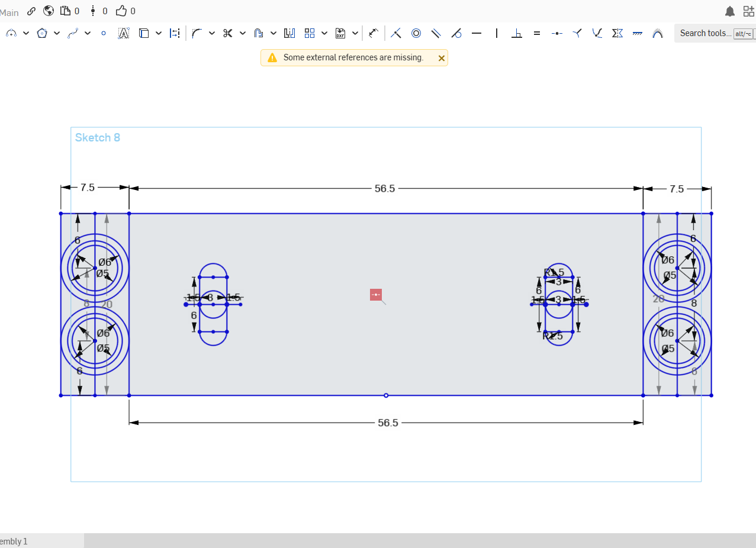Open the notifications bell
Screen dimensions: 756x548
click(730, 11)
